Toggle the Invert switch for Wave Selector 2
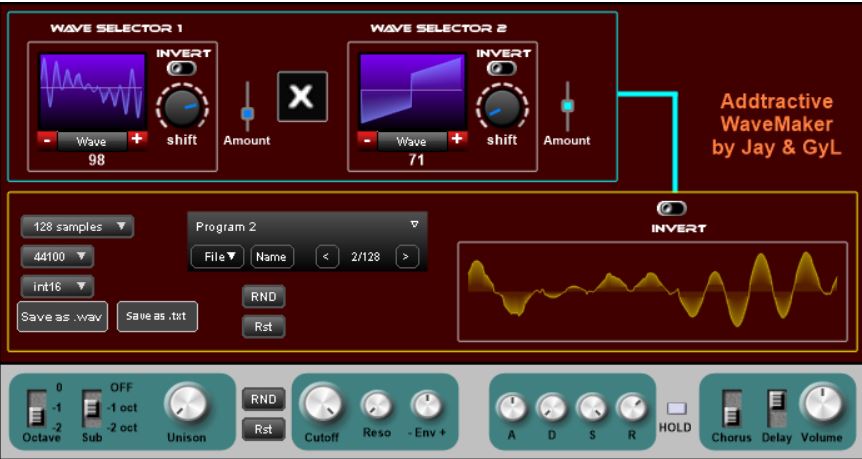Image resolution: width=862 pixels, height=459 pixels. point(502,68)
